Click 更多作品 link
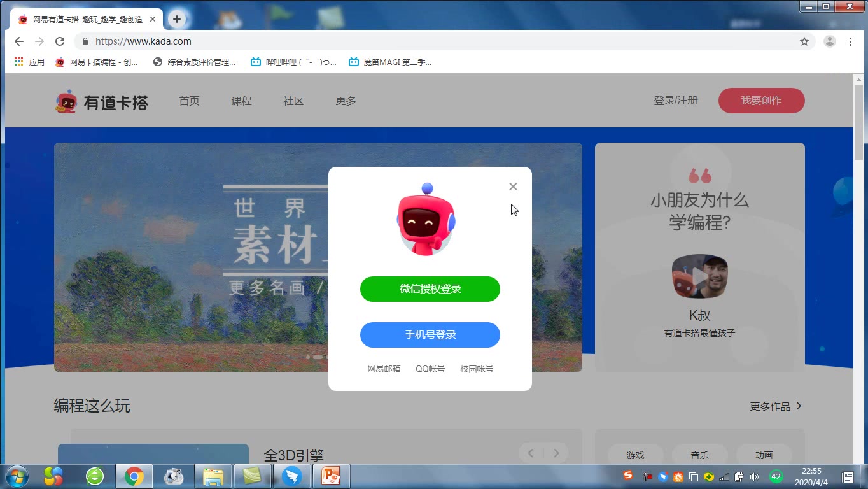The image size is (868, 489). (x=770, y=406)
